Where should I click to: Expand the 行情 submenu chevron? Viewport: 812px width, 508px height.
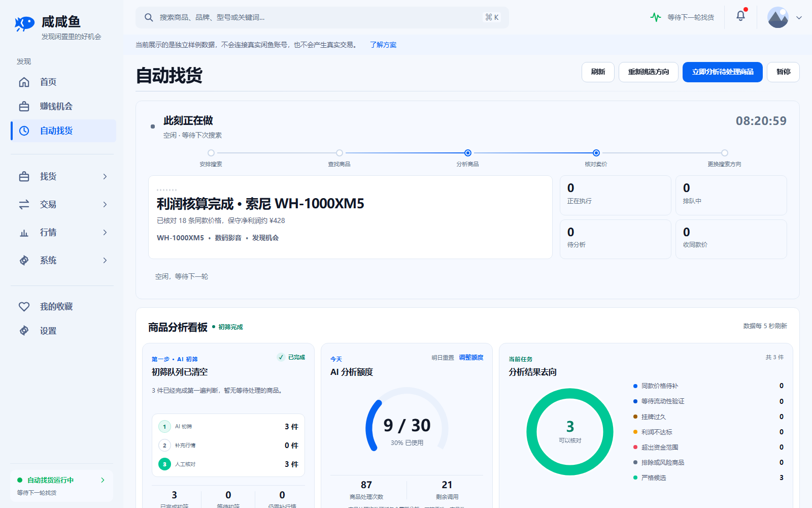coord(105,232)
